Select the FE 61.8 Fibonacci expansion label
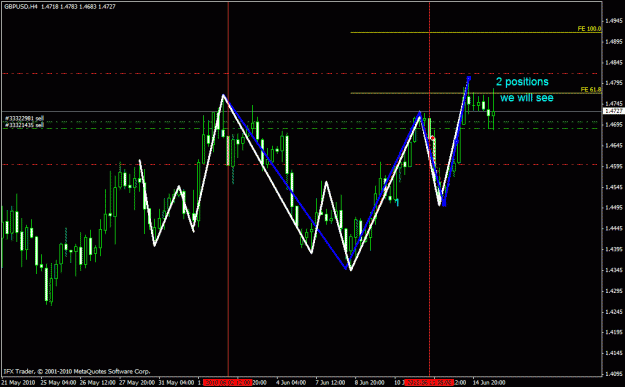This screenshot has width=625, height=387. tap(591, 90)
